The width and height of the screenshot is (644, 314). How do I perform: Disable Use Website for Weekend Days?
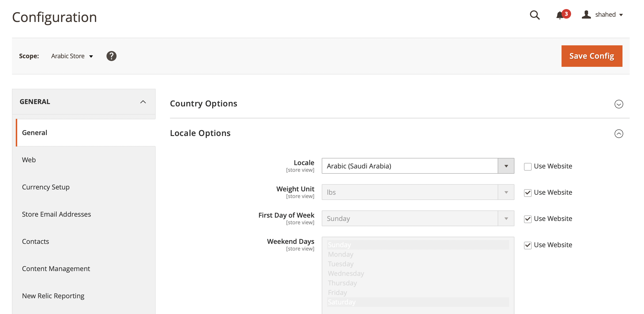coord(528,245)
